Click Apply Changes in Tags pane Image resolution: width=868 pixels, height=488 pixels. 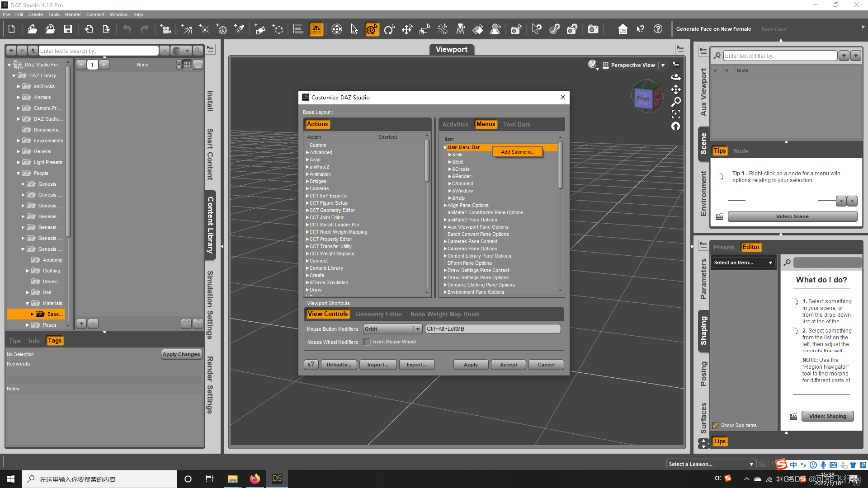tap(181, 354)
